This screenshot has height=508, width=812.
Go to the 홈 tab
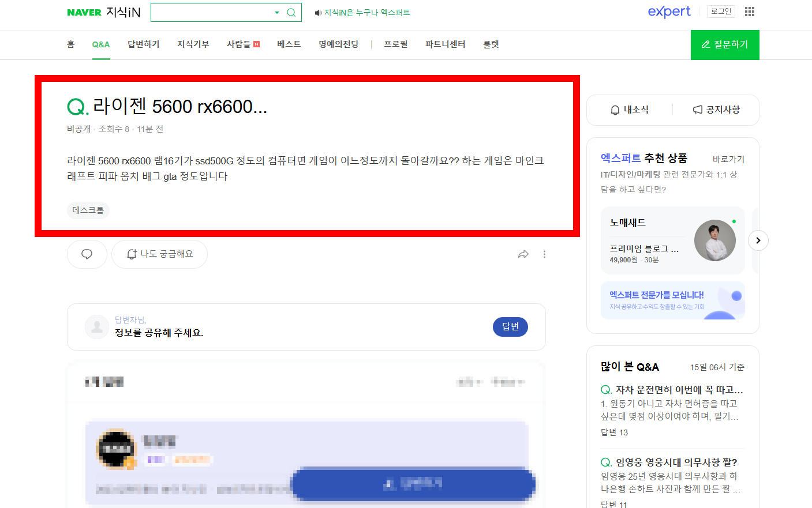click(70, 44)
